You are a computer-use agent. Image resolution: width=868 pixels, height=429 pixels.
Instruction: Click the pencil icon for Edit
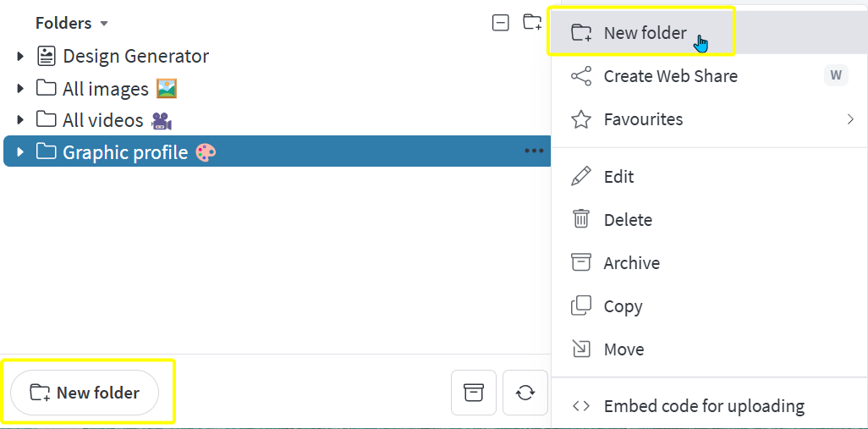[580, 176]
